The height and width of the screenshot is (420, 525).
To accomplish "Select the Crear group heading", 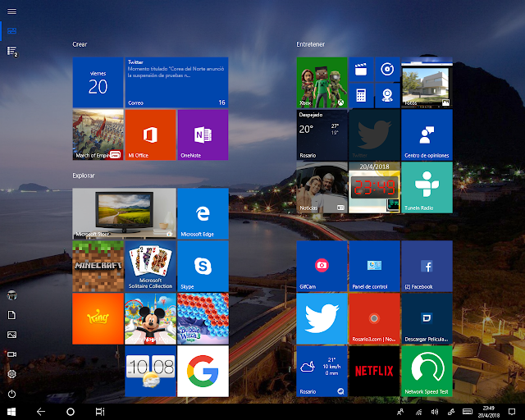I will point(80,44).
